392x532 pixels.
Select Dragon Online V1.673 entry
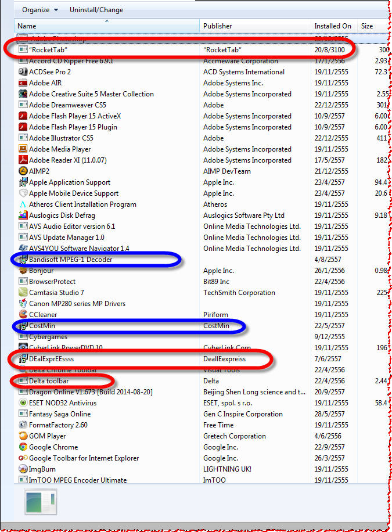[91, 392]
